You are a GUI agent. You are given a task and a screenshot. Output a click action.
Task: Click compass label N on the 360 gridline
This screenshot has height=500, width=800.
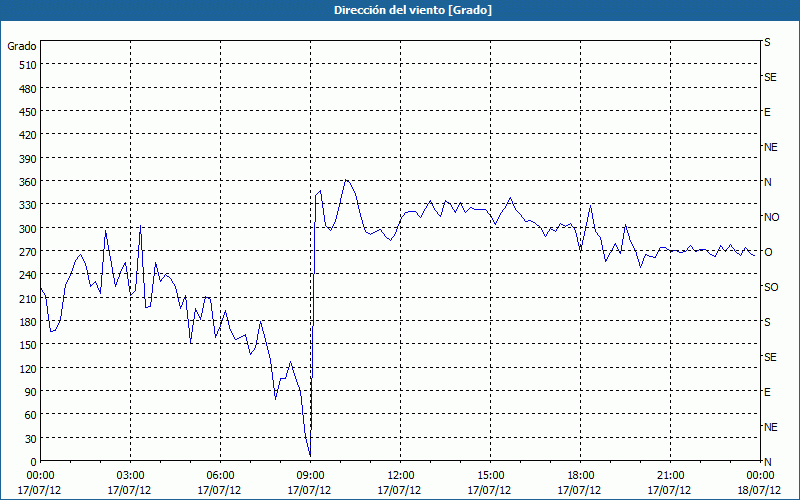pyautogui.click(x=768, y=182)
